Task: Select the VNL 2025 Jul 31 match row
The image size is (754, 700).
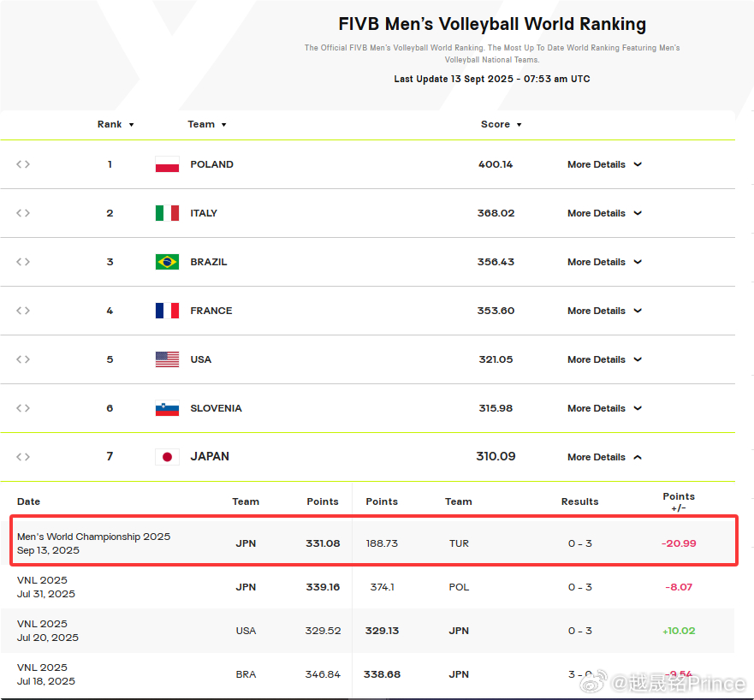Action: point(368,587)
